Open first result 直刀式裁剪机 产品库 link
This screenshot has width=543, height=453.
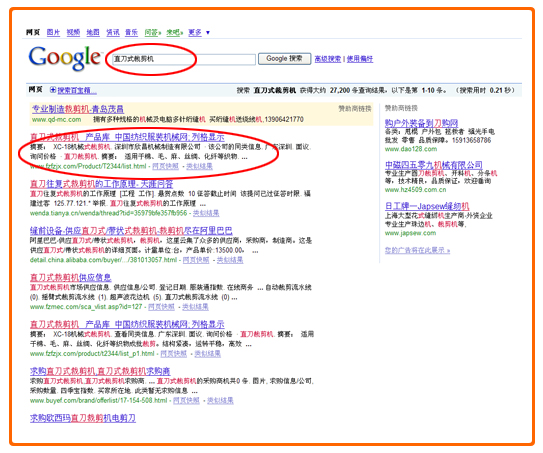(x=127, y=137)
